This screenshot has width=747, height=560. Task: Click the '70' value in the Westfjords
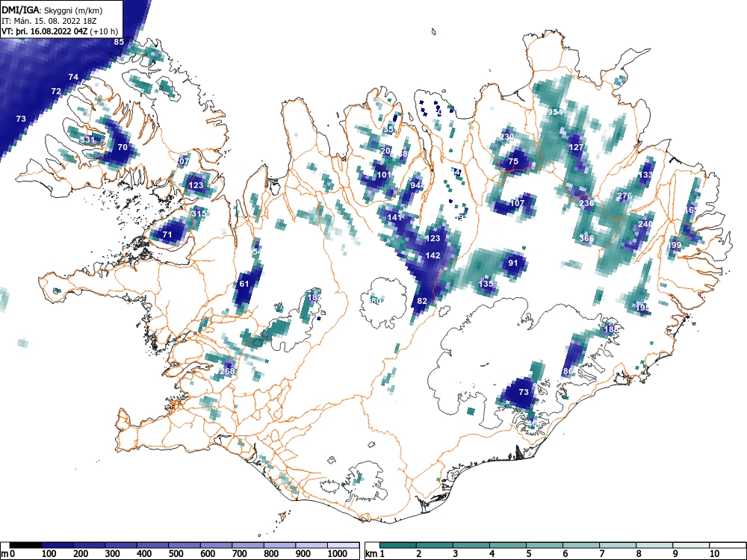tap(123, 147)
